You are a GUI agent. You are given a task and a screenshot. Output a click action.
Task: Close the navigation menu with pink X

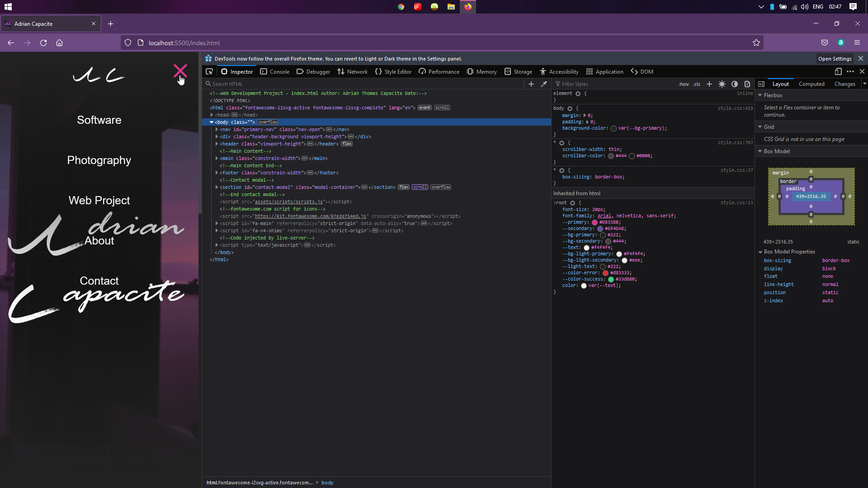pyautogui.click(x=180, y=70)
